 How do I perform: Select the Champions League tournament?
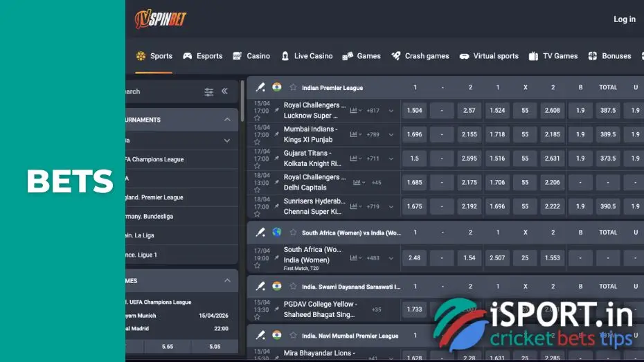click(182, 159)
